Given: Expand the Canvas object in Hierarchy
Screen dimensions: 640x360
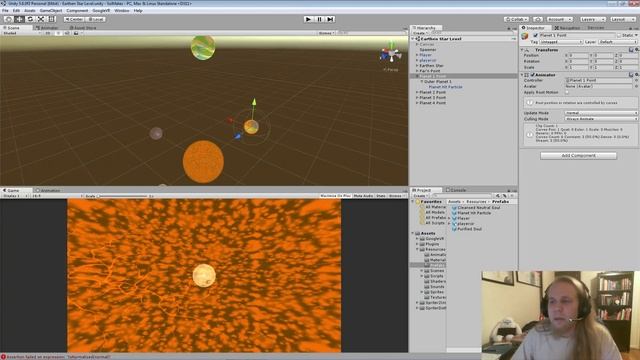Looking at the screenshot, I should coord(417,44).
